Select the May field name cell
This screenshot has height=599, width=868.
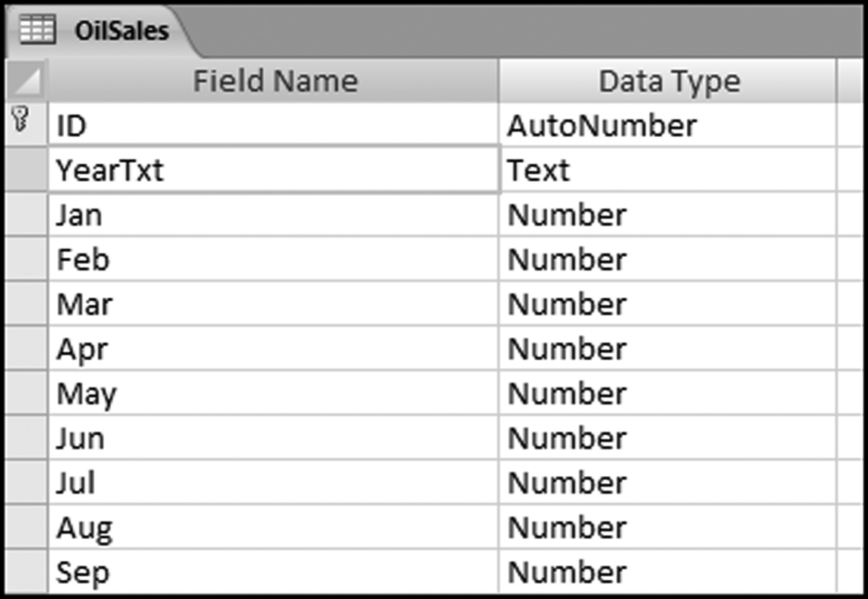271,394
